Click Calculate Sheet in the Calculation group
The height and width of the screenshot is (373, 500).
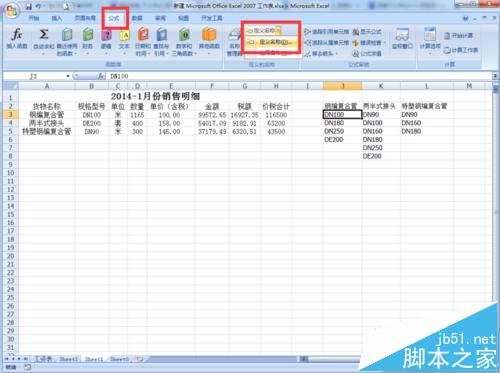point(461,50)
